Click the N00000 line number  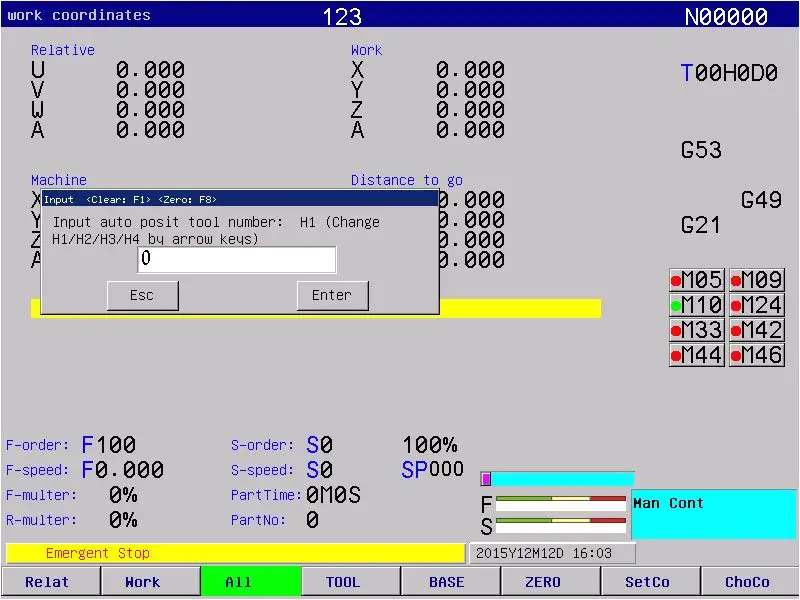coord(726,16)
